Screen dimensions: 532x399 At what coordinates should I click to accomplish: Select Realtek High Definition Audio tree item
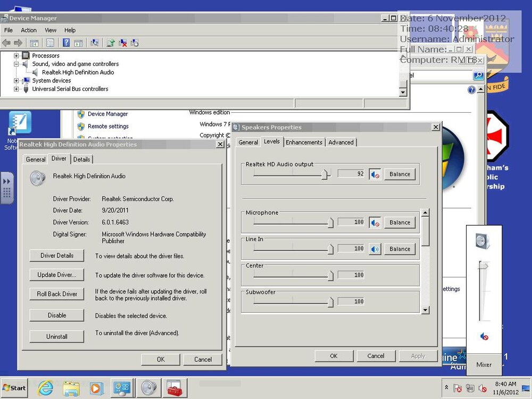[x=78, y=72]
